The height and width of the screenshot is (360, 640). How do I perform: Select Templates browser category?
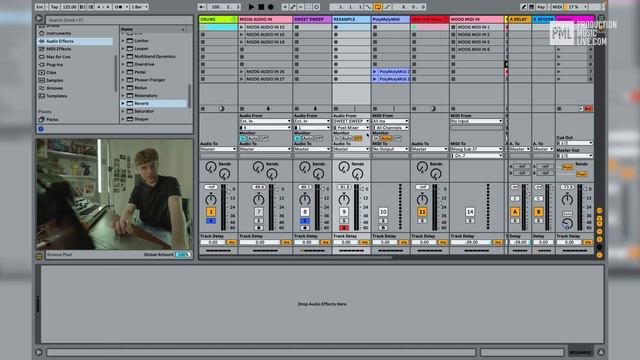56,96
